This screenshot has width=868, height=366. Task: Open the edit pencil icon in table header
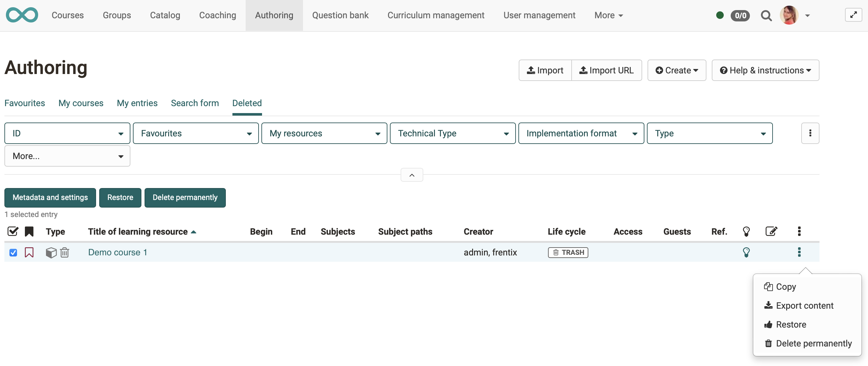[772, 232]
